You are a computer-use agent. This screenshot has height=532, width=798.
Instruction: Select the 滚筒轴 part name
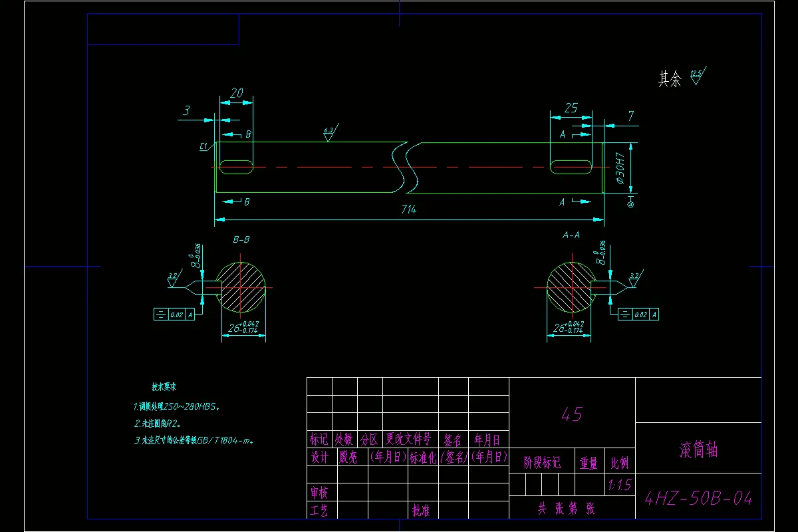coord(698,450)
